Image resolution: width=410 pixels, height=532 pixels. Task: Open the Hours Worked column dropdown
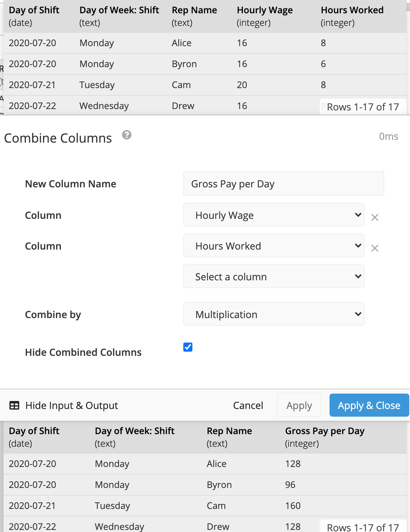[x=274, y=245]
